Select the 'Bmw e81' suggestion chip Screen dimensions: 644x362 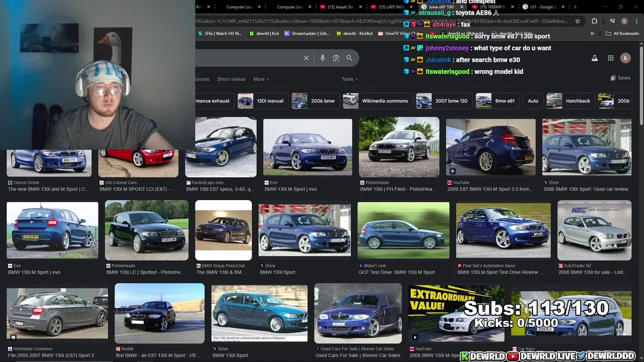[x=497, y=101]
